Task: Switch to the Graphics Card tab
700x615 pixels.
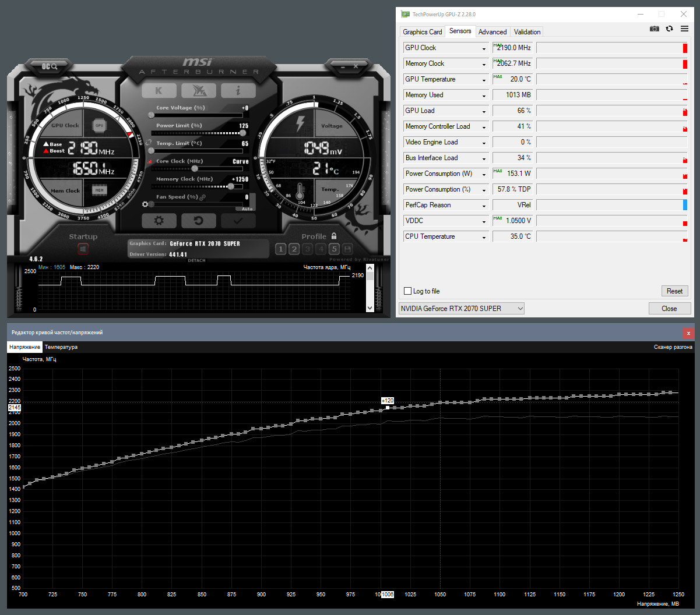Action: pyautogui.click(x=423, y=32)
